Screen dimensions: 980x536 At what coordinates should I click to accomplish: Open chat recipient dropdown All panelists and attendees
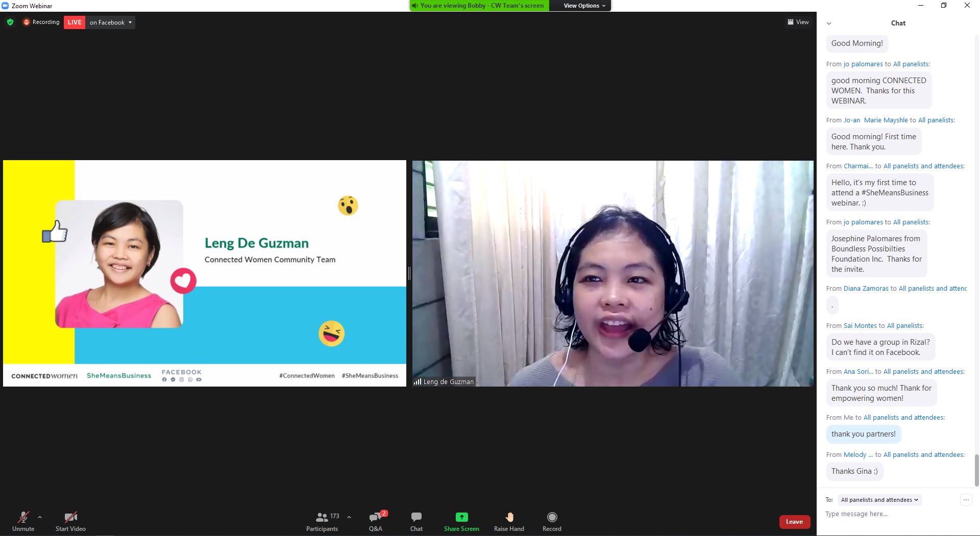pos(879,500)
